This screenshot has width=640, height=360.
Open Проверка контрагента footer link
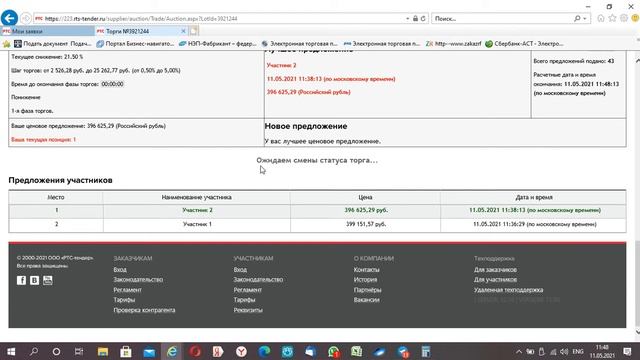(144, 310)
